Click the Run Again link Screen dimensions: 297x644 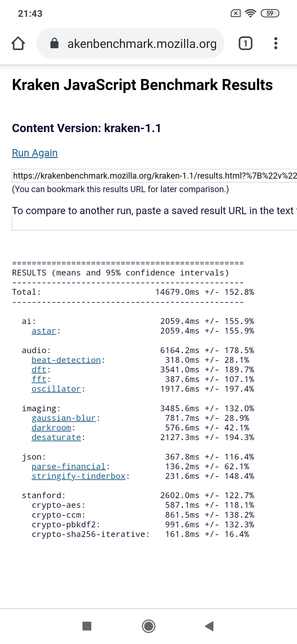click(35, 153)
